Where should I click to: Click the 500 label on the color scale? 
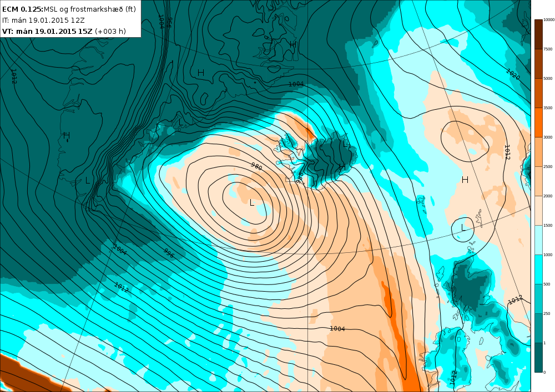click(x=547, y=284)
